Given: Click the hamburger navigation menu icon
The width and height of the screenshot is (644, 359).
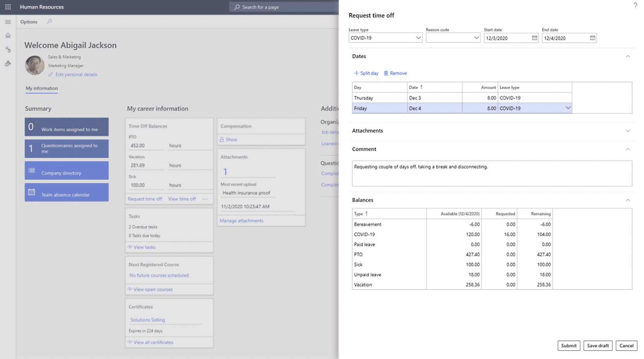Looking at the screenshot, I should [x=8, y=22].
